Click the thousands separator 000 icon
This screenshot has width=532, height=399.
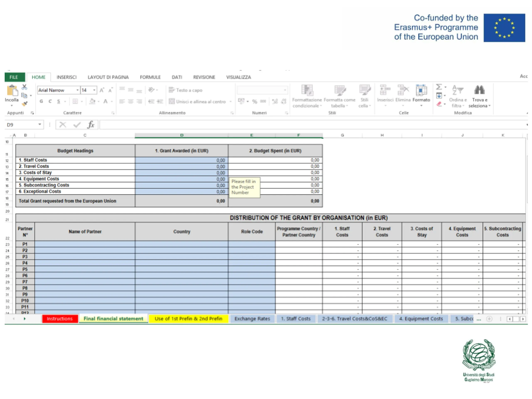pyautogui.click(x=263, y=101)
